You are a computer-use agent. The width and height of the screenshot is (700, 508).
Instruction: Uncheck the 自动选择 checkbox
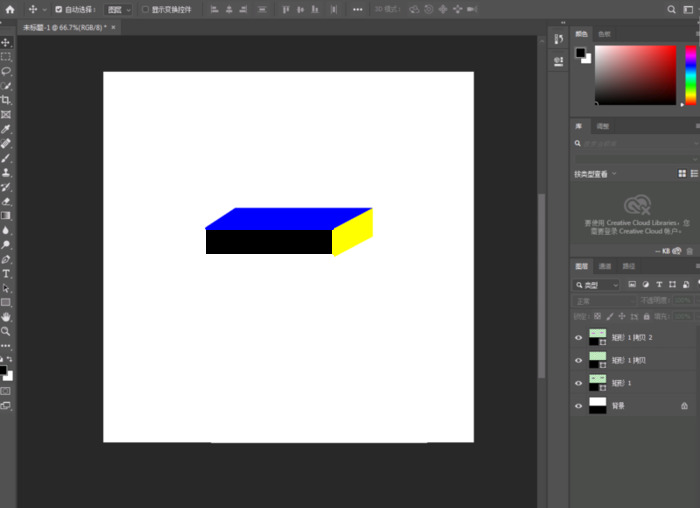coord(58,9)
